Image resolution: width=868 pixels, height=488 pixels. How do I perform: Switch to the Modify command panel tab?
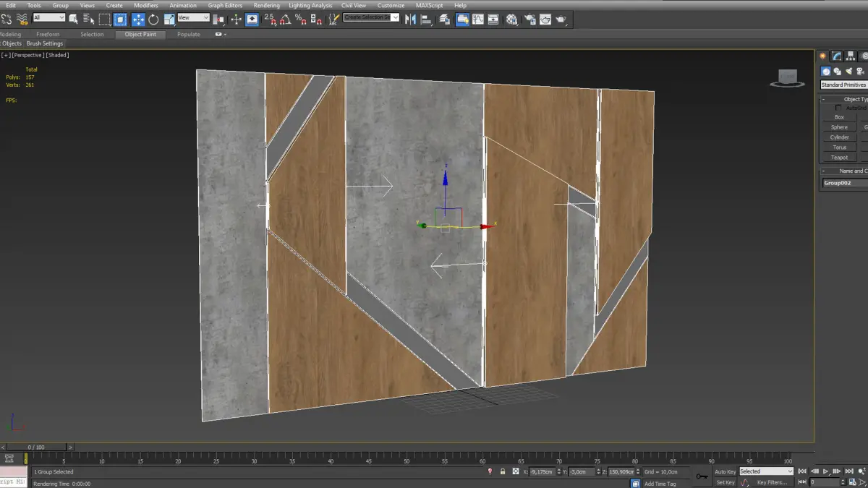tap(836, 56)
